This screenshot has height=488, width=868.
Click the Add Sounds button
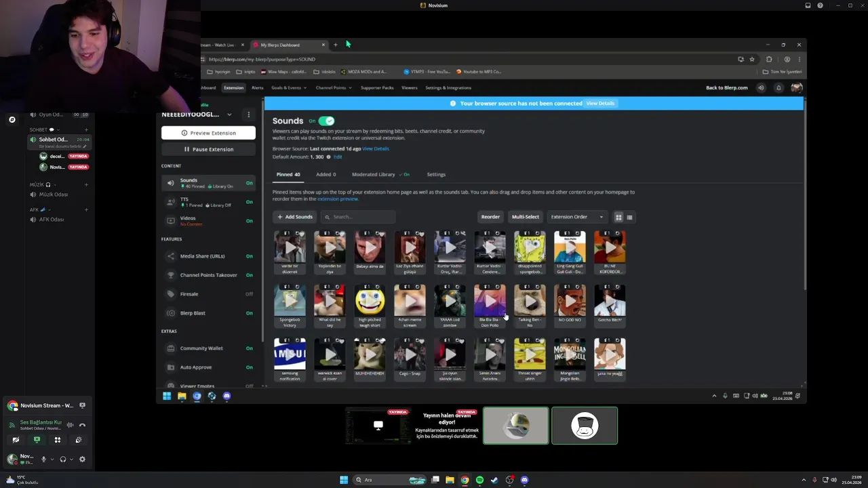(x=295, y=217)
